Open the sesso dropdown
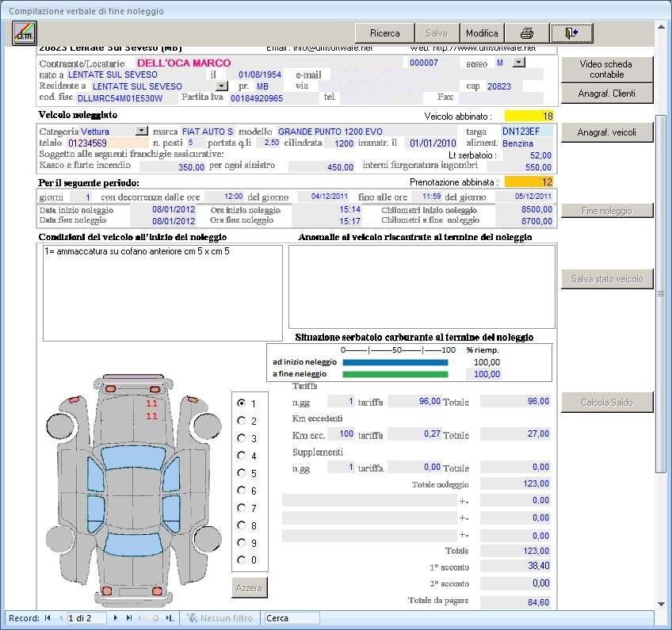The width and height of the screenshot is (672, 630). coord(519,63)
